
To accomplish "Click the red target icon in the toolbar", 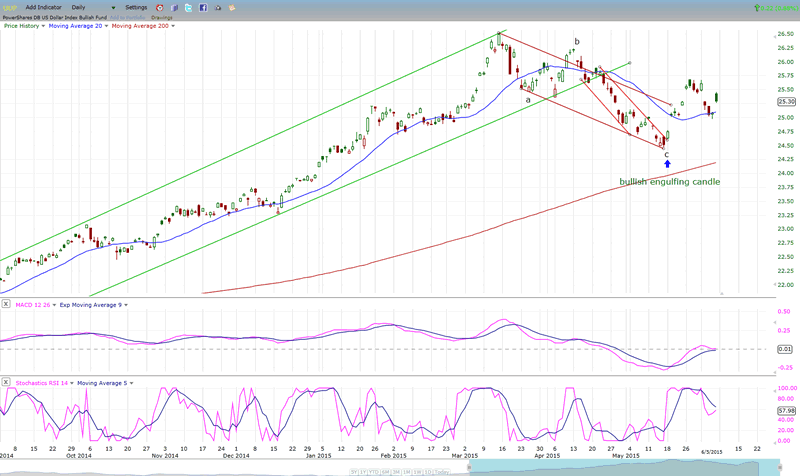I will (x=158, y=7).
